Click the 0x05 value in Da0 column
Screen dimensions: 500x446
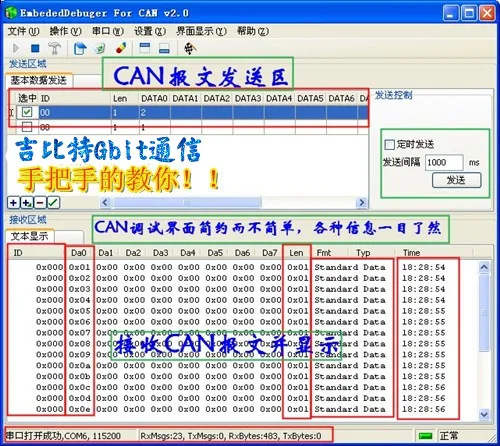click(80, 311)
